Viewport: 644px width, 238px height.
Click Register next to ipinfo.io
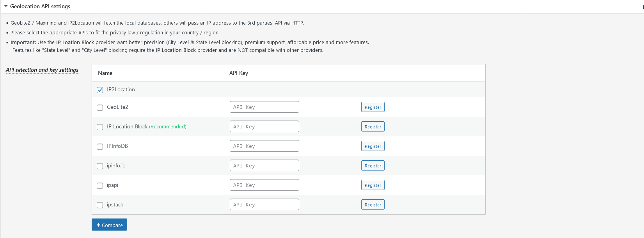click(373, 165)
